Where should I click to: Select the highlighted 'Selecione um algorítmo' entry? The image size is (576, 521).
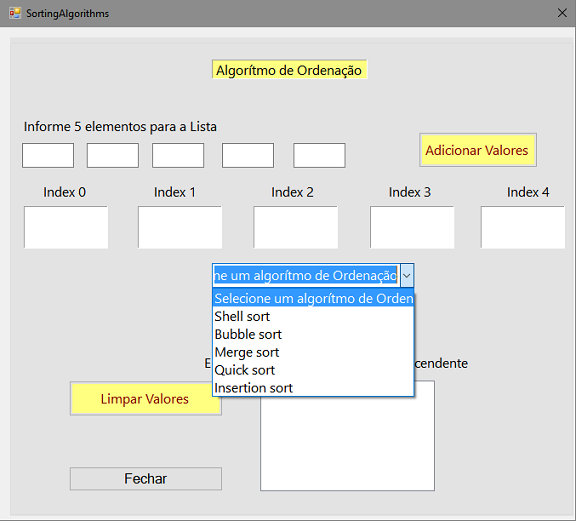(x=313, y=298)
